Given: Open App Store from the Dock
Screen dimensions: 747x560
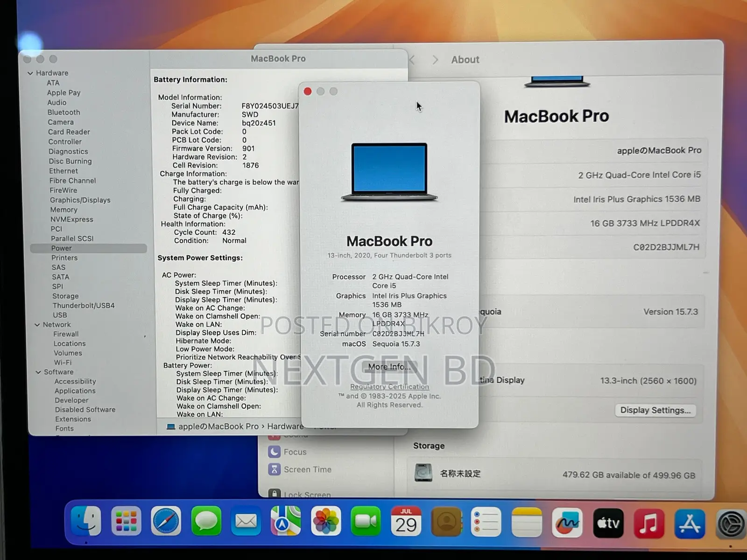Looking at the screenshot, I should [690, 524].
